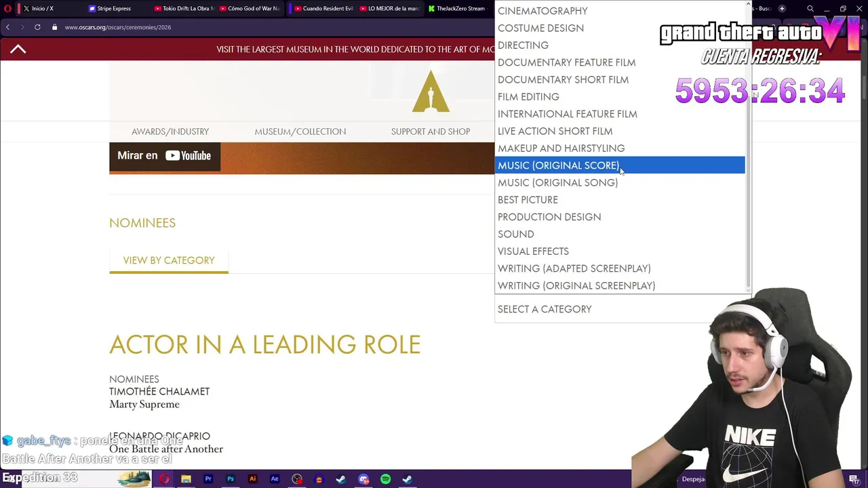Choose INTERNATIONAL FEATURE FILM option

click(x=620, y=114)
